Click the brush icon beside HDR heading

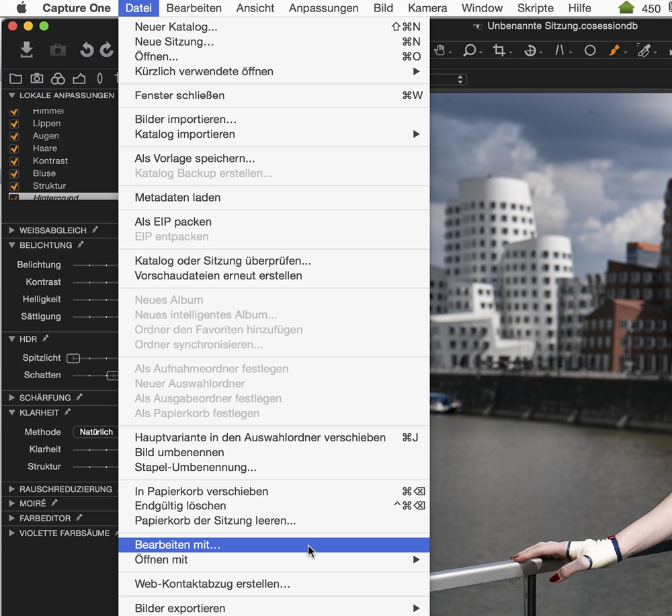[x=46, y=339]
